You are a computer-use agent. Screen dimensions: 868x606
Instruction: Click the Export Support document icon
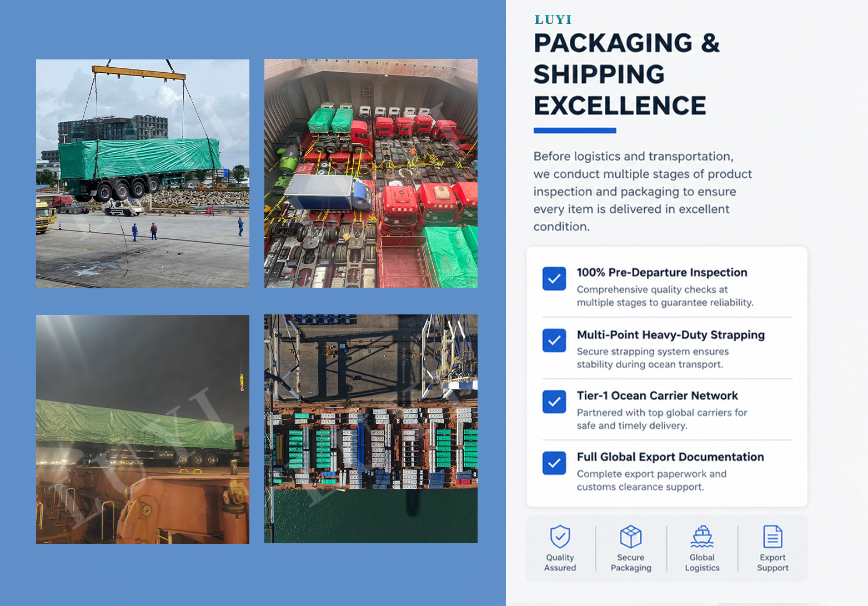pos(772,537)
